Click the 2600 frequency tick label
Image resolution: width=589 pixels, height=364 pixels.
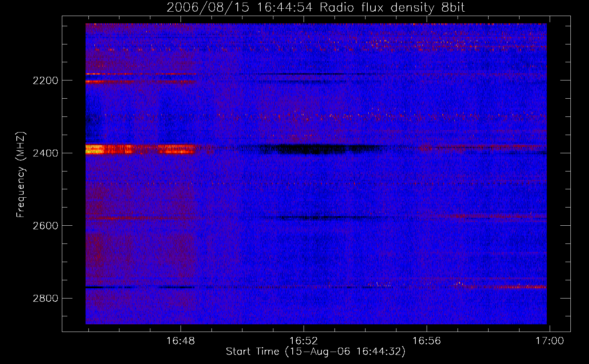pyautogui.click(x=46, y=226)
